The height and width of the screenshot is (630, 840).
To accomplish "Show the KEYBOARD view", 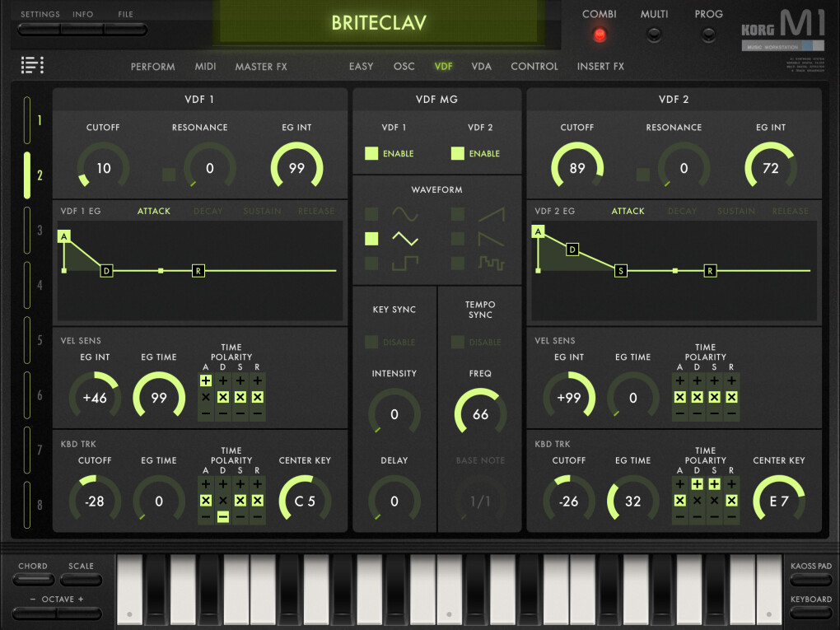I will click(810, 613).
